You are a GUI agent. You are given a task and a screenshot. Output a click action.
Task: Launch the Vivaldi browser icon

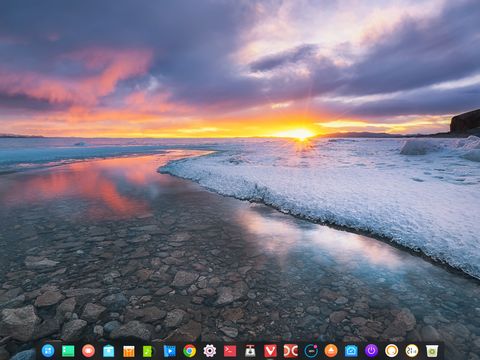(270, 351)
